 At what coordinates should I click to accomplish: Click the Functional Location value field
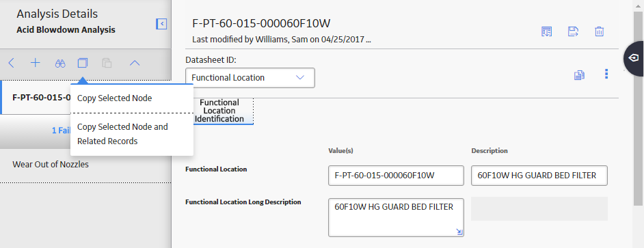(396, 176)
